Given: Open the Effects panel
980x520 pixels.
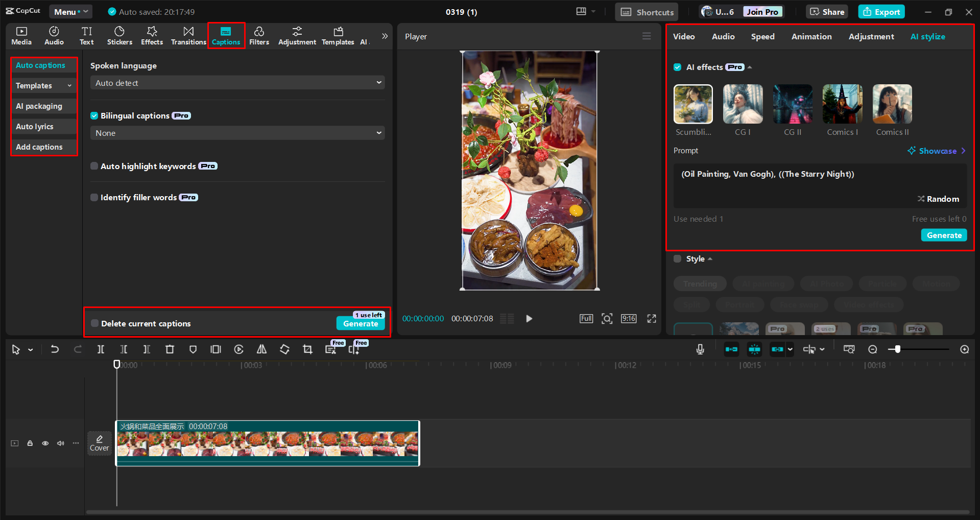Looking at the screenshot, I should tap(152, 36).
